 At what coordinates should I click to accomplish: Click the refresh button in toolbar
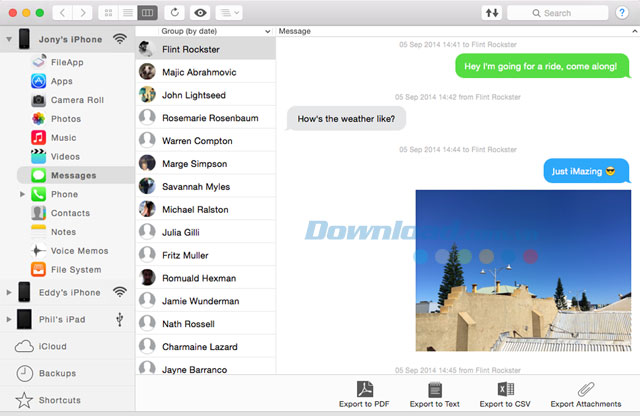click(x=176, y=13)
